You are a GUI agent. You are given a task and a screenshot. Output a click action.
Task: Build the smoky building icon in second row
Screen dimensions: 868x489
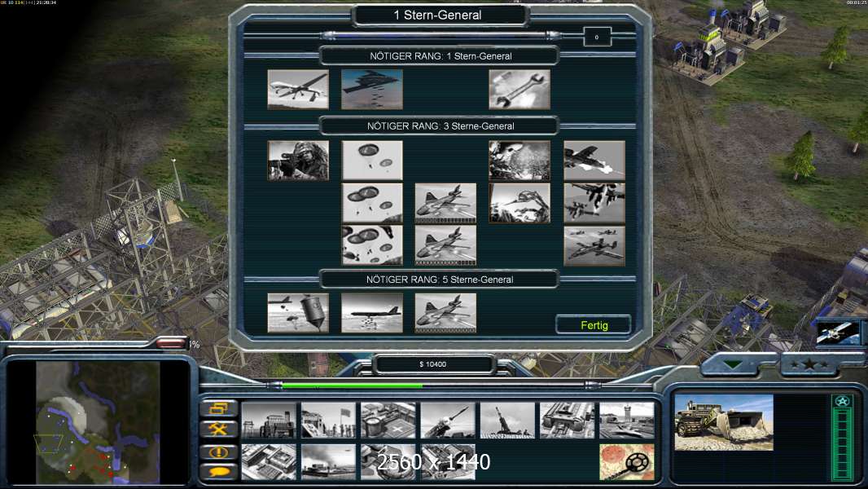[x=328, y=462]
